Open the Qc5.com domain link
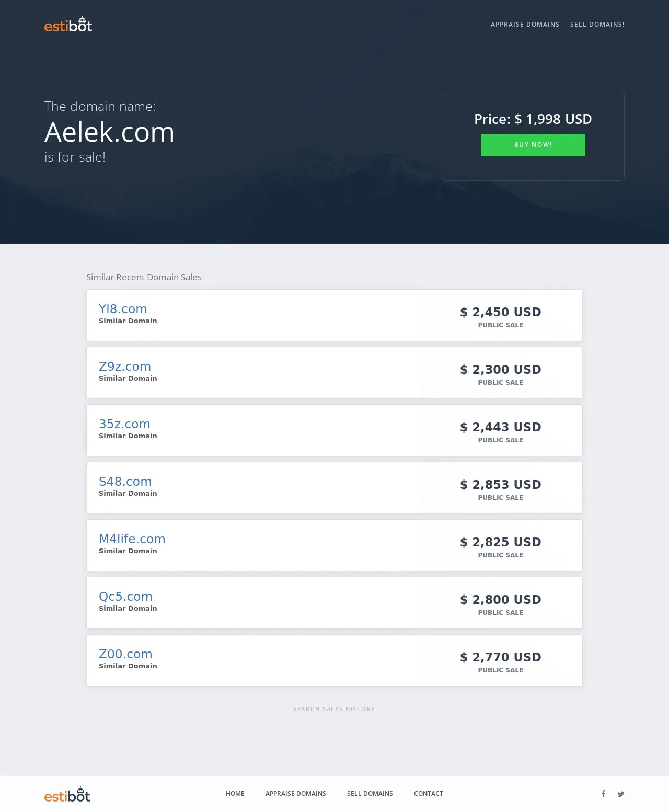This screenshot has height=812, width=669. [x=126, y=597]
